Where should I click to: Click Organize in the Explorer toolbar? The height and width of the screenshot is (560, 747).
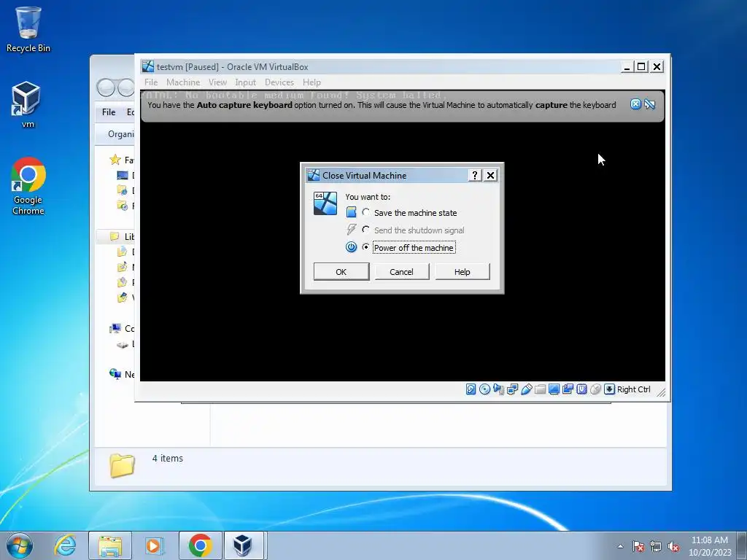click(x=120, y=134)
